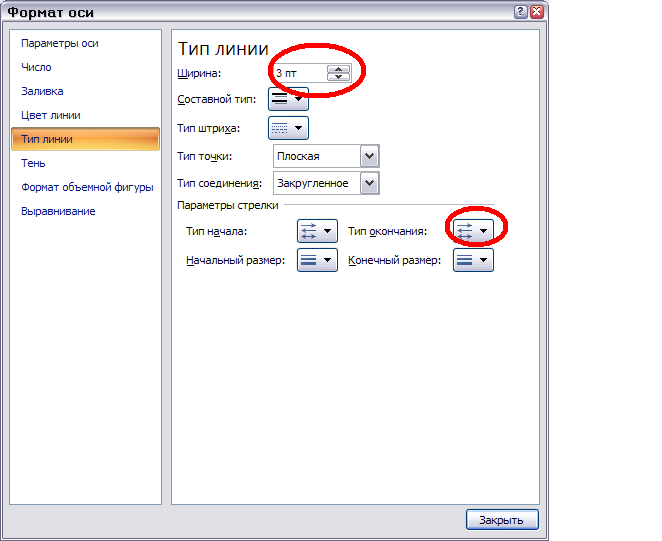Decrease line width with down spinner arrow
662x541 pixels.
(340, 77)
